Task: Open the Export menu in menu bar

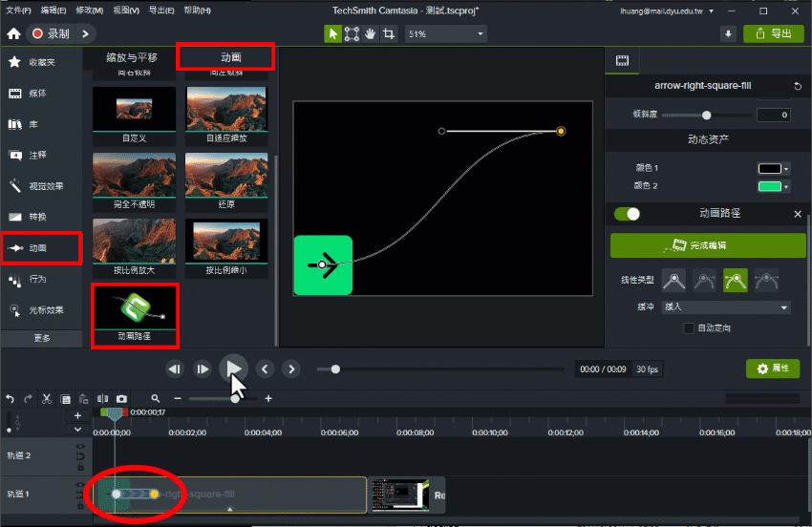Action: coord(161,11)
